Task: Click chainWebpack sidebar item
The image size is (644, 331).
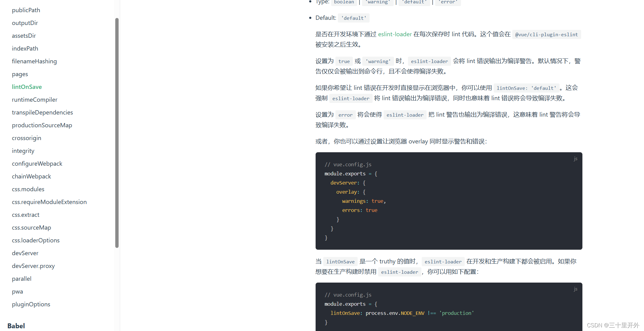Action: coord(32,176)
